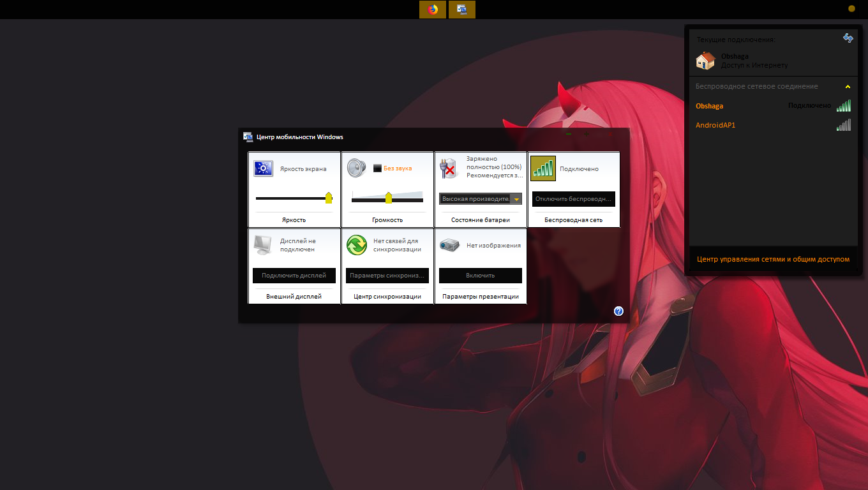Click the projector icon for presentation settings
The height and width of the screenshot is (490, 868).
(x=449, y=245)
